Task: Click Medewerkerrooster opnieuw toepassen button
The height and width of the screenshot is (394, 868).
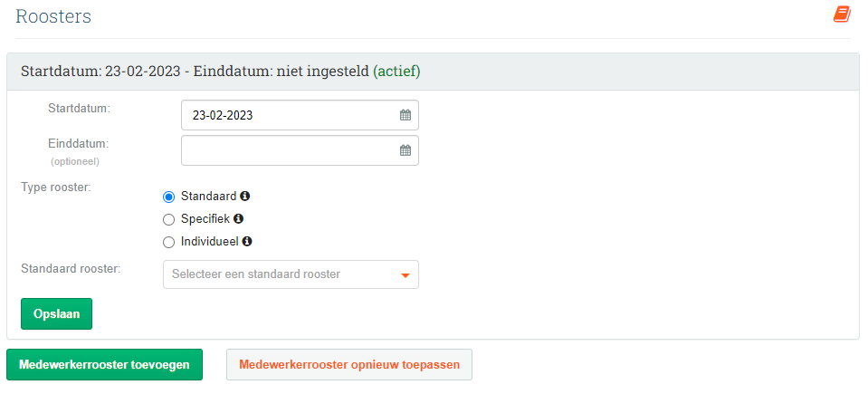Action: [348, 365]
